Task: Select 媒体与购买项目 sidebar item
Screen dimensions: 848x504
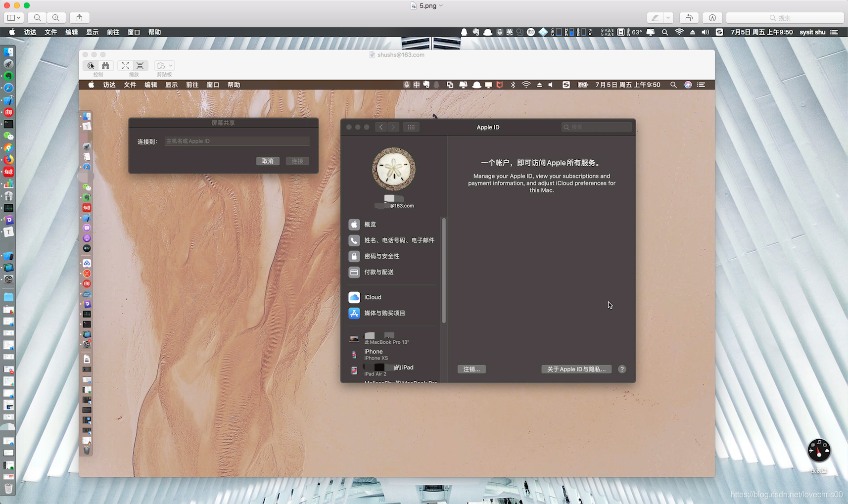Action: [x=391, y=313]
